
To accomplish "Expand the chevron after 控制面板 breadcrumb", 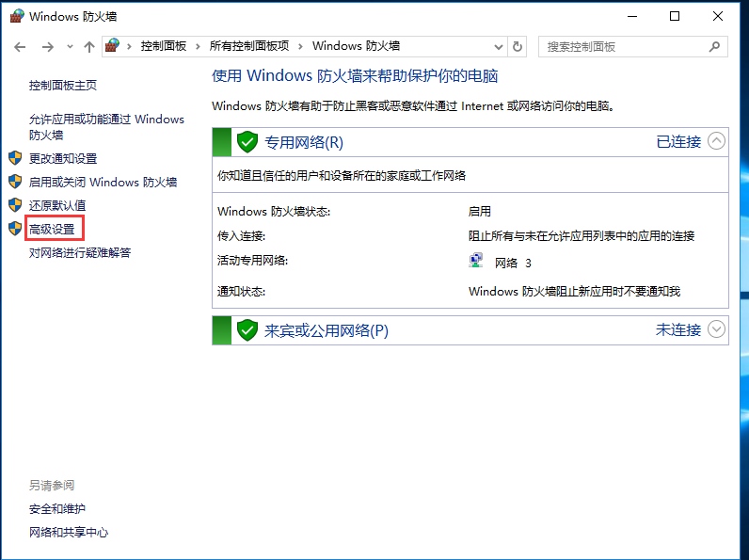I will (x=198, y=47).
